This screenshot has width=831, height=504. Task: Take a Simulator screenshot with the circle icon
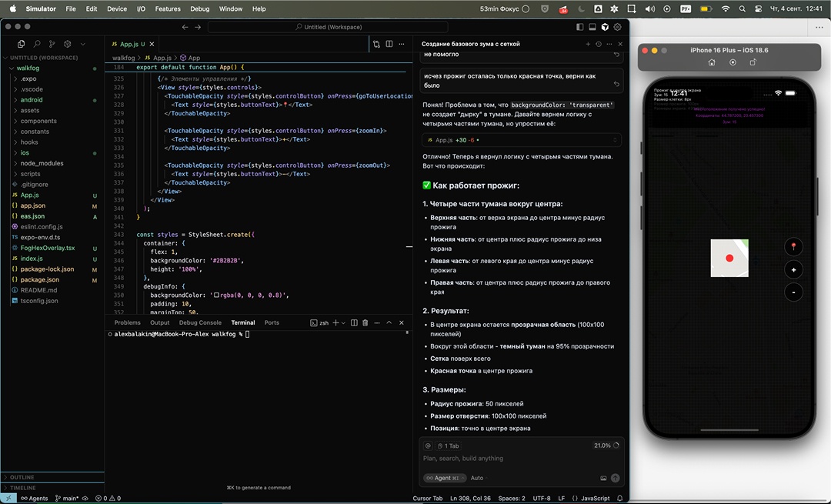coord(733,62)
